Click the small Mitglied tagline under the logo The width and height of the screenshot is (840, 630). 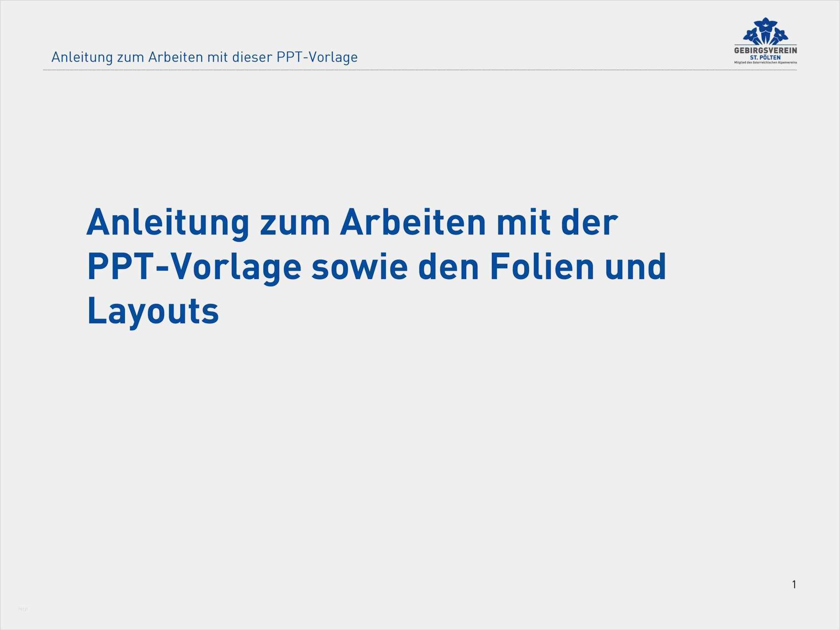[x=765, y=63]
